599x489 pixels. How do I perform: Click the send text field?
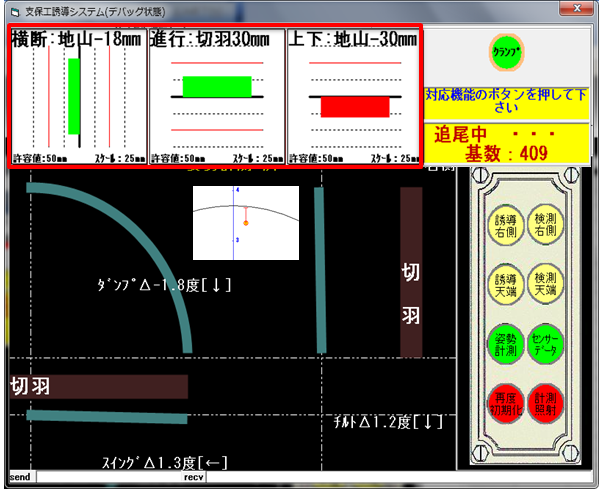[110, 477]
